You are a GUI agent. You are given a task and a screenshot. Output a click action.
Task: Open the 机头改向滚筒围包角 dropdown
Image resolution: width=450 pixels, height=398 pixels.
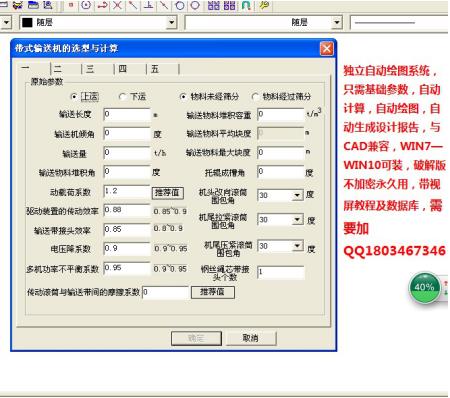click(x=297, y=195)
